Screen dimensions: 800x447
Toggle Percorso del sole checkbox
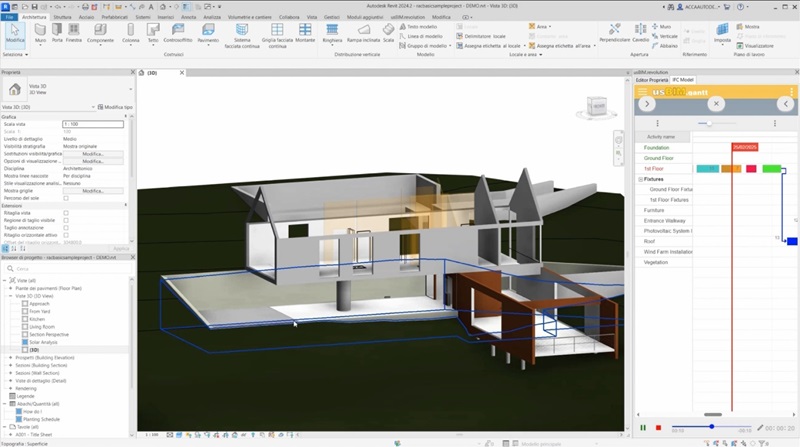(x=66, y=198)
